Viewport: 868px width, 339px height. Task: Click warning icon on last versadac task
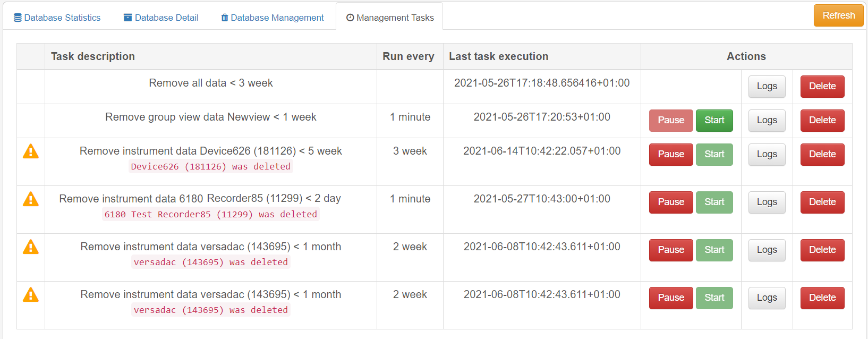tap(31, 295)
